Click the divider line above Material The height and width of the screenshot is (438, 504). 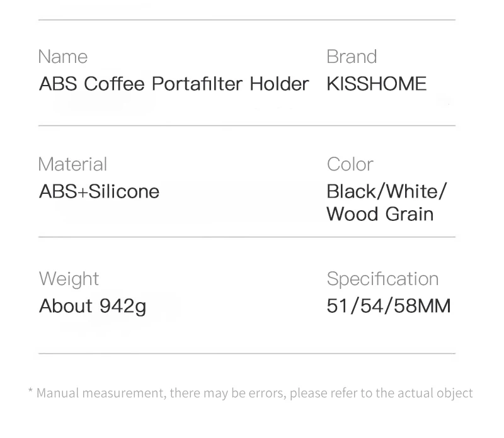(x=246, y=126)
